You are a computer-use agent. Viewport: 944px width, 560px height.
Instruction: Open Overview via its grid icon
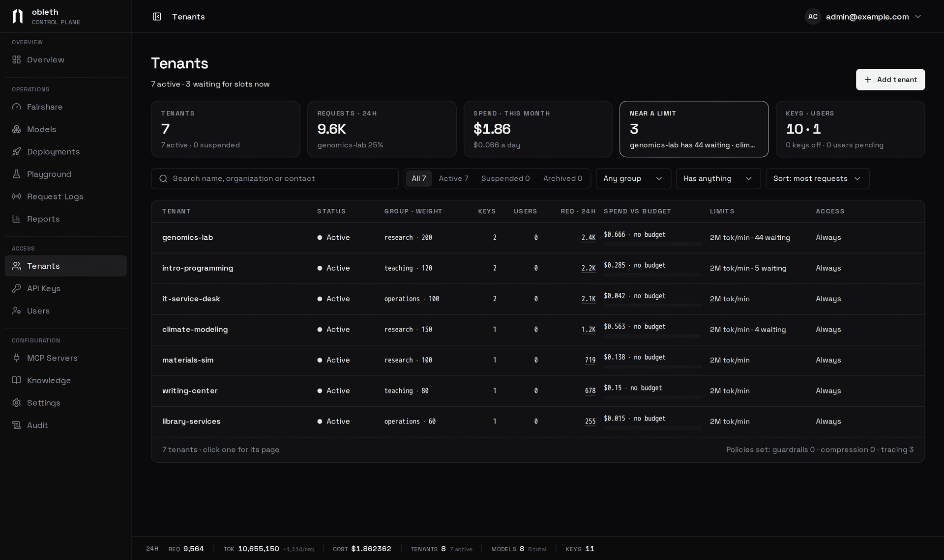(x=17, y=59)
